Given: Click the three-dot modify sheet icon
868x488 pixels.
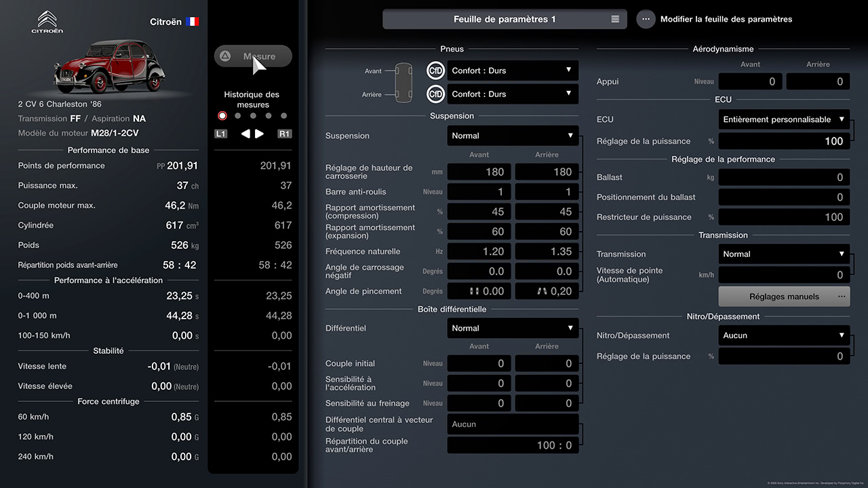Looking at the screenshot, I should click(646, 19).
